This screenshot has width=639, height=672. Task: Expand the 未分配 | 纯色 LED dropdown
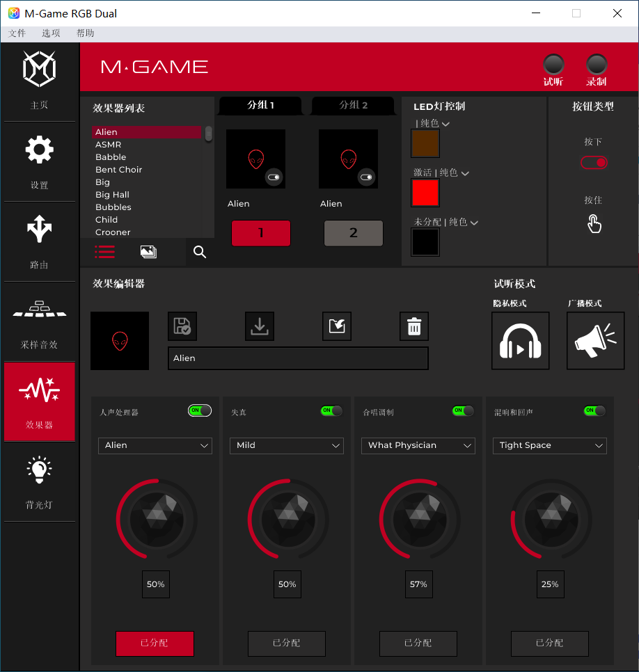[446, 222]
